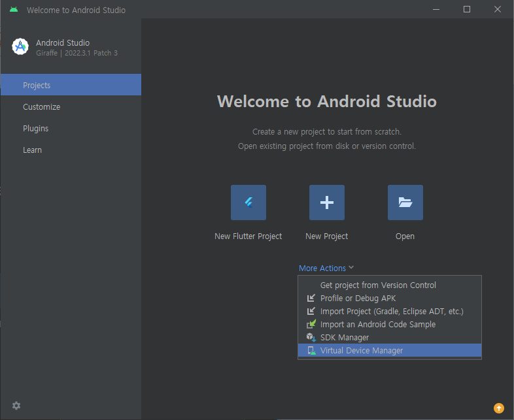This screenshot has height=420, width=514.
Task: Click the Profile or Debug APK icon
Action: click(x=311, y=299)
